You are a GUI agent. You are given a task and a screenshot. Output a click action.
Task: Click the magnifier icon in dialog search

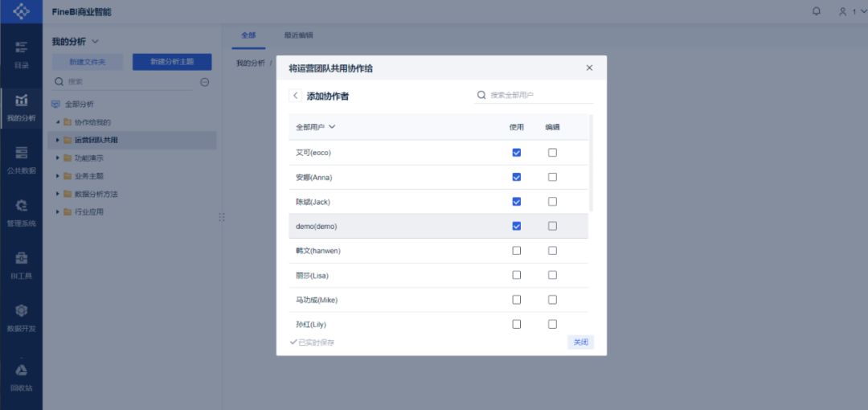pos(481,96)
